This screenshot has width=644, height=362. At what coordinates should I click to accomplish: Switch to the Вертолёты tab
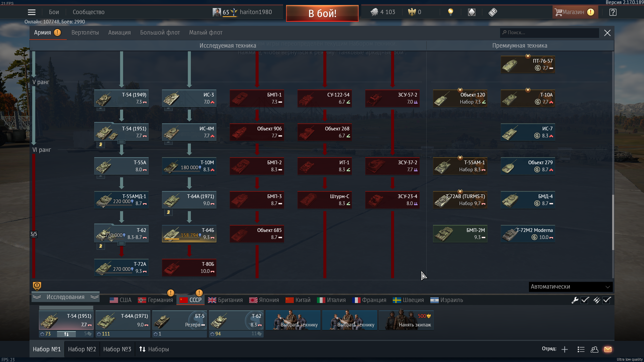[x=85, y=33]
